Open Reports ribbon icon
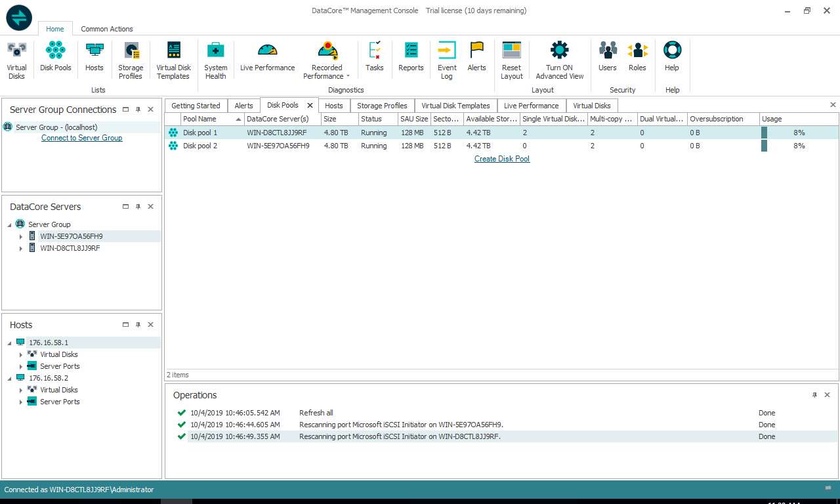 411,57
